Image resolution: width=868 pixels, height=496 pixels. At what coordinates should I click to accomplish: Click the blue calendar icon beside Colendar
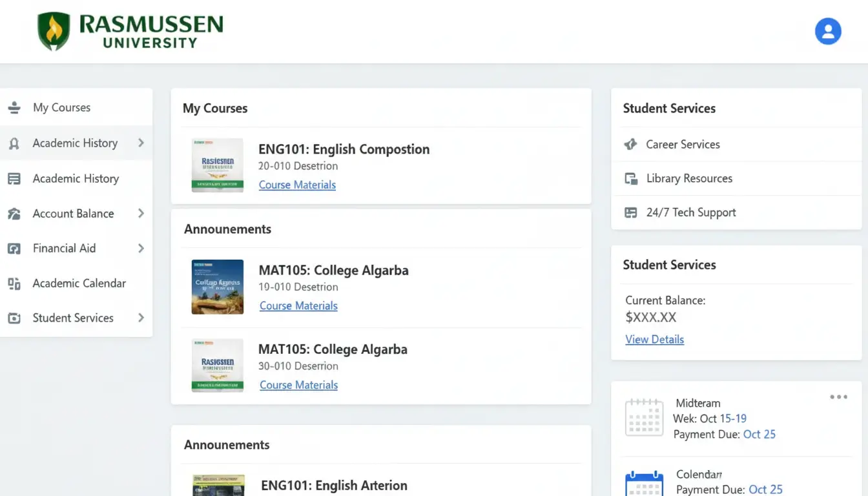[x=644, y=483]
